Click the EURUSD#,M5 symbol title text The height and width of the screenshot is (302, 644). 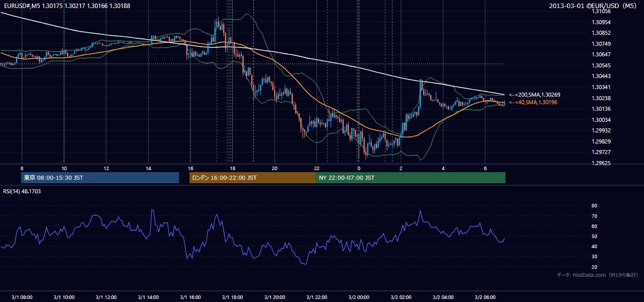click(x=22, y=6)
